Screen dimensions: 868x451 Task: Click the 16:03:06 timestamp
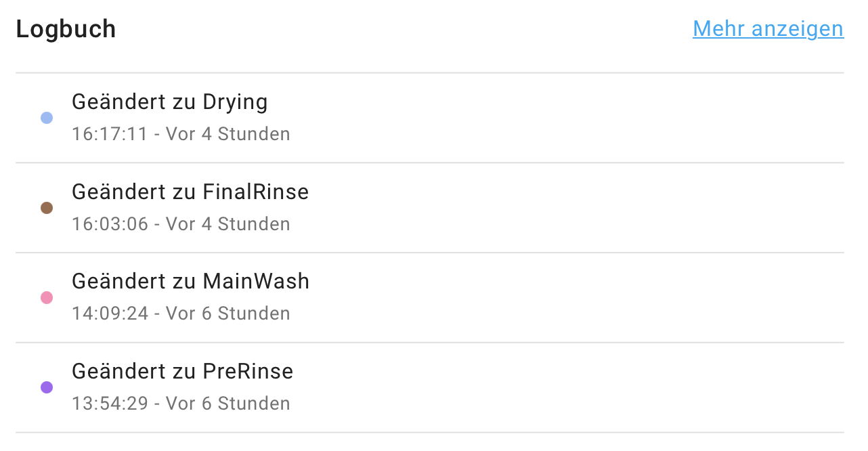pyautogui.click(x=110, y=224)
